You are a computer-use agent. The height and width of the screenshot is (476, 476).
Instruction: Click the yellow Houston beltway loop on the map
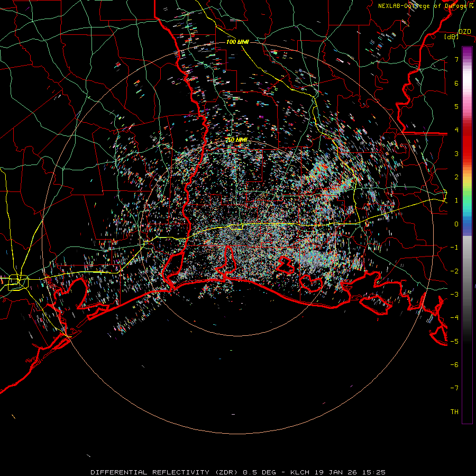coord(18,282)
